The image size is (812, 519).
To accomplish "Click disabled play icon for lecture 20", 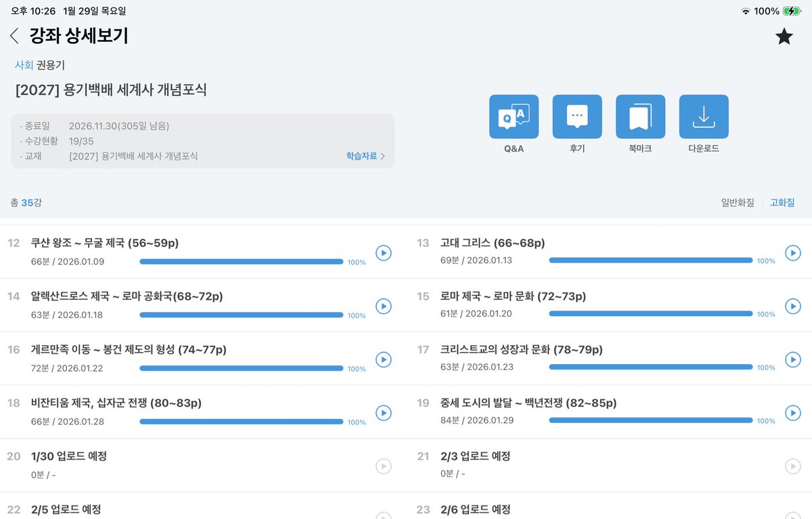I will 384,466.
